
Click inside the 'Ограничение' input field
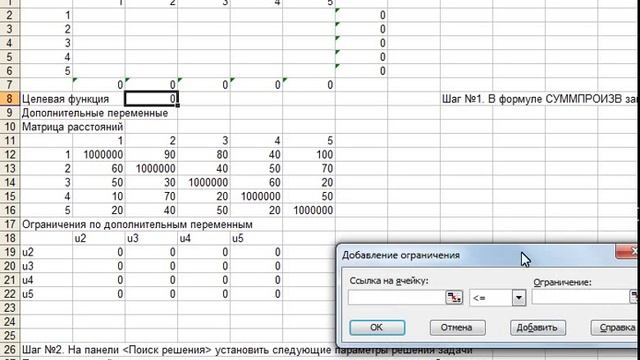(x=580, y=298)
